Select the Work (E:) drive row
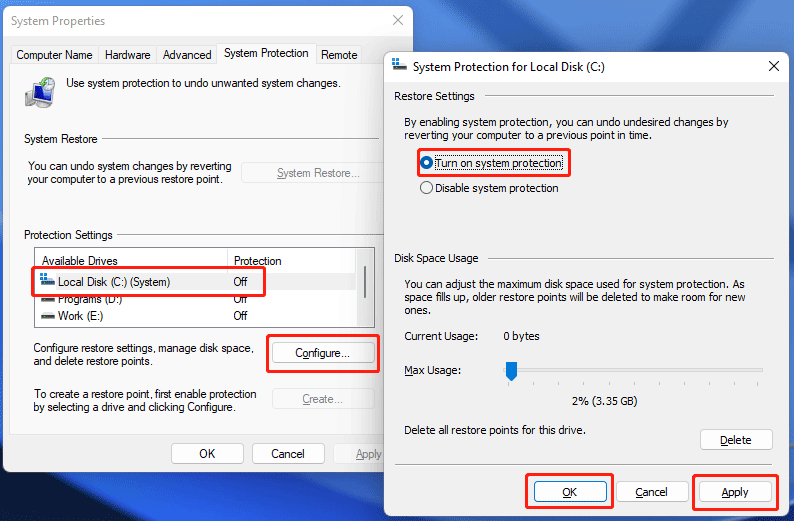The height and width of the screenshot is (521, 794). [84, 316]
